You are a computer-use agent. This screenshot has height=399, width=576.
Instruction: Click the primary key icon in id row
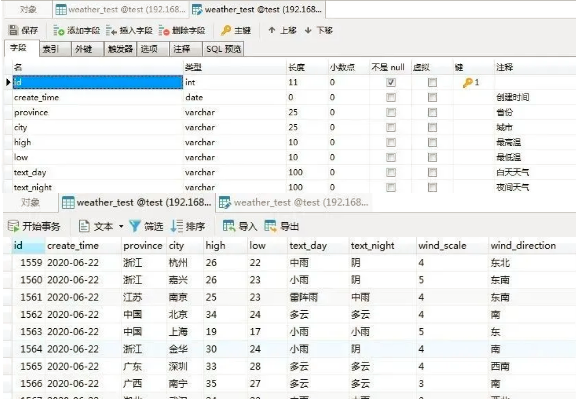coord(468,83)
